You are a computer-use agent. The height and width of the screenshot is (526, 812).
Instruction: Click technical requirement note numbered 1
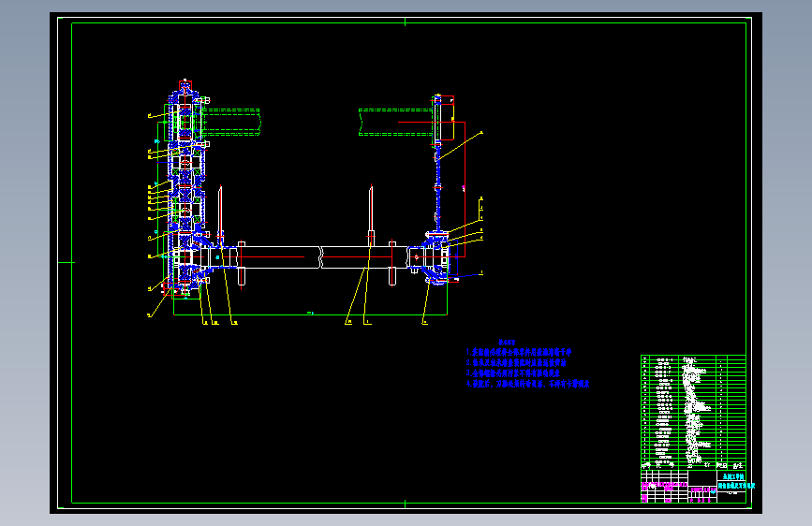pyautogui.click(x=519, y=352)
